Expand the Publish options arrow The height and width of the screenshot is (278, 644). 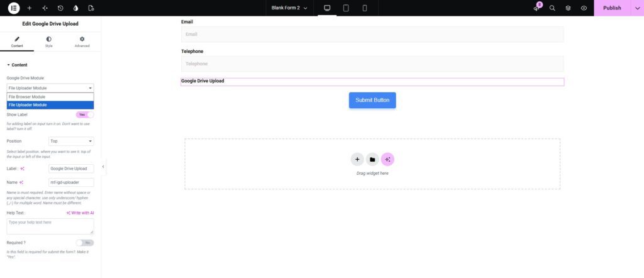pyautogui.click(x=637, y=8)
